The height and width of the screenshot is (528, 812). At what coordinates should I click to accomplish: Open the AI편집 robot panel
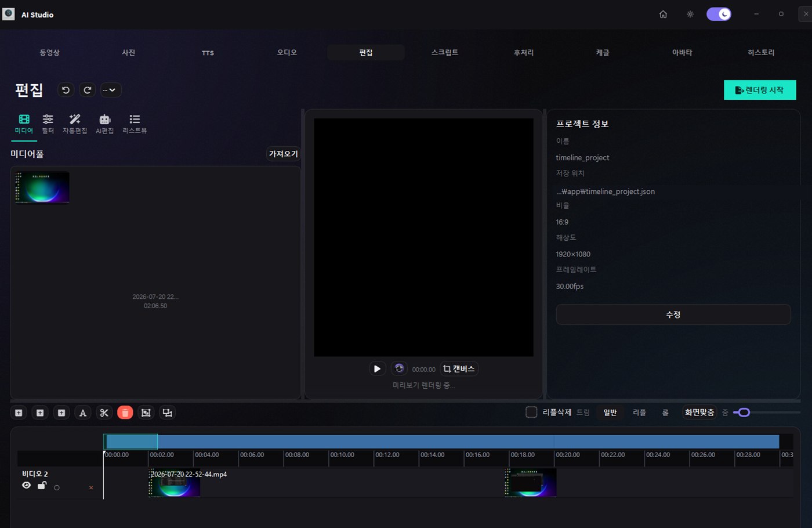pos(105,124)
